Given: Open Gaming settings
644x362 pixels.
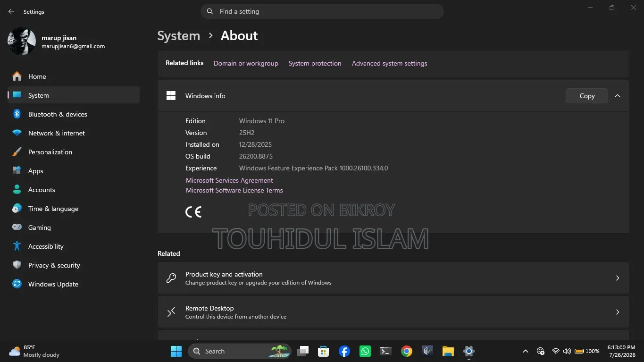Looking at the screenshot, I should point(74,227).
